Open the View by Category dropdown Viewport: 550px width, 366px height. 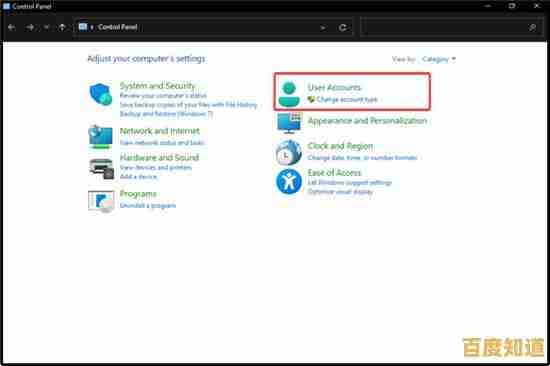[x=439, y=59]
